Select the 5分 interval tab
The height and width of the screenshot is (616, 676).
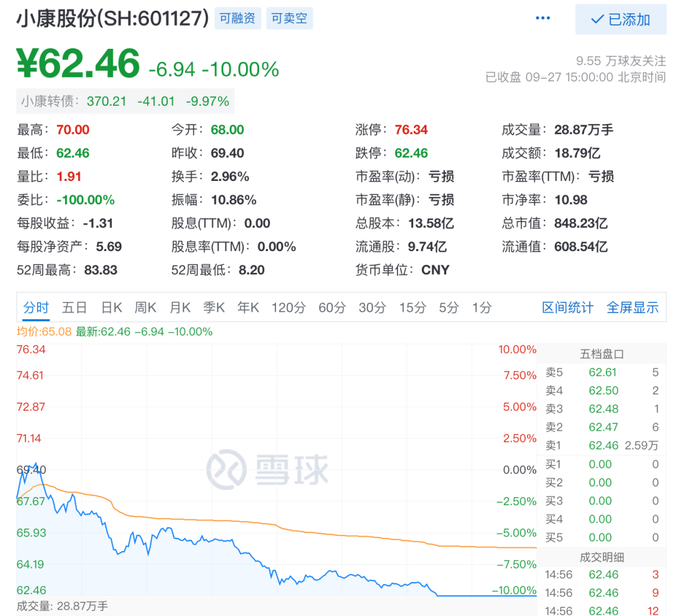click(x=449, y=308)
